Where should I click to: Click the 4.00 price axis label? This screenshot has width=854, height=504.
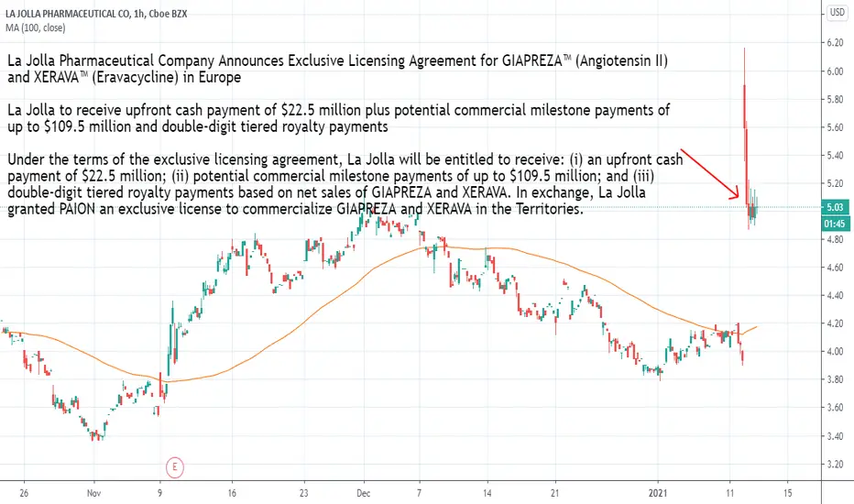tap(835, 352)
